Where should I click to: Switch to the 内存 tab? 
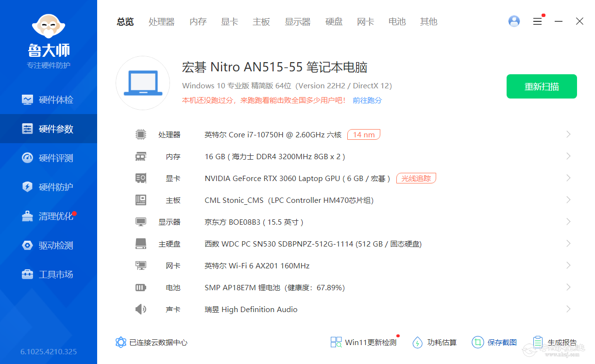pos(198,21)
